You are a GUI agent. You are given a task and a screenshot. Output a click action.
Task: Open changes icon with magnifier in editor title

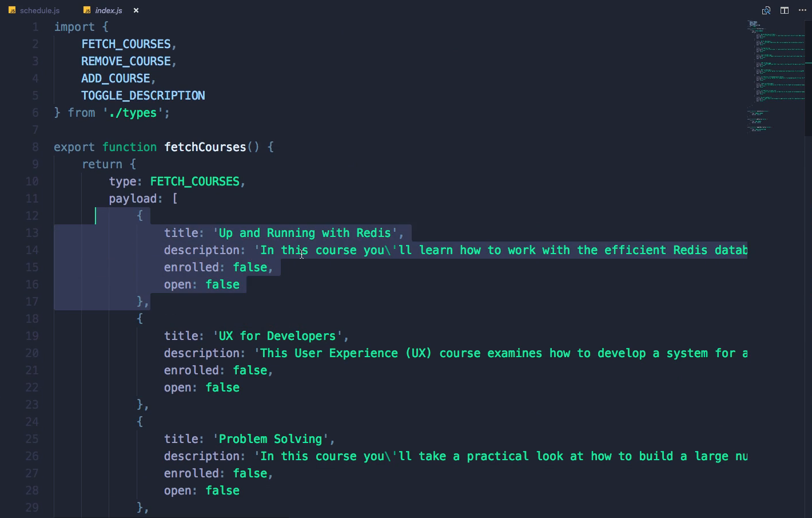(766, 10)
